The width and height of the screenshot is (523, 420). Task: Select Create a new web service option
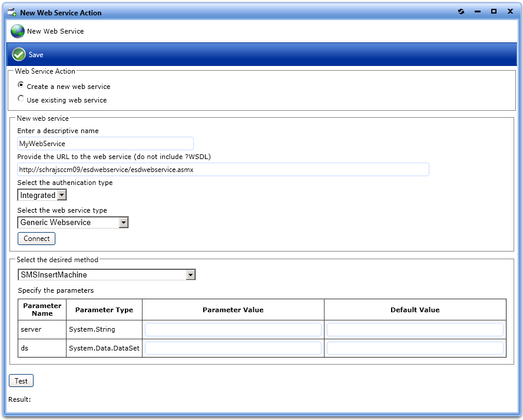21,85
